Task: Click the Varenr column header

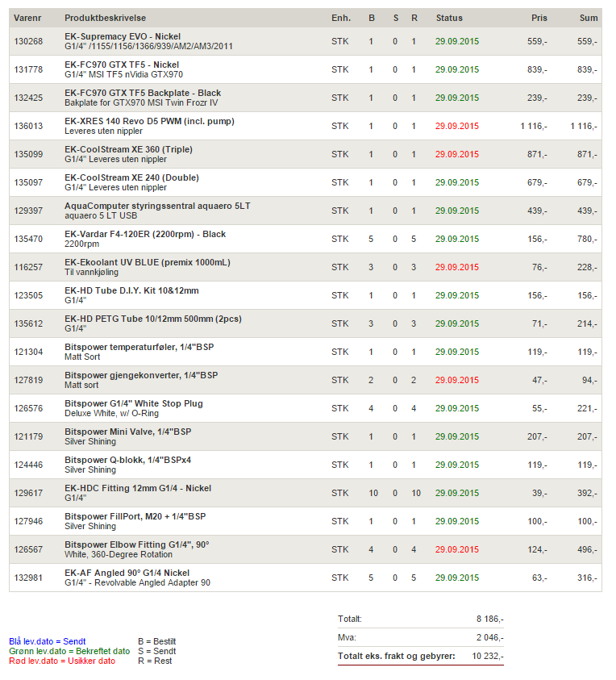Action: coord(27,19)
